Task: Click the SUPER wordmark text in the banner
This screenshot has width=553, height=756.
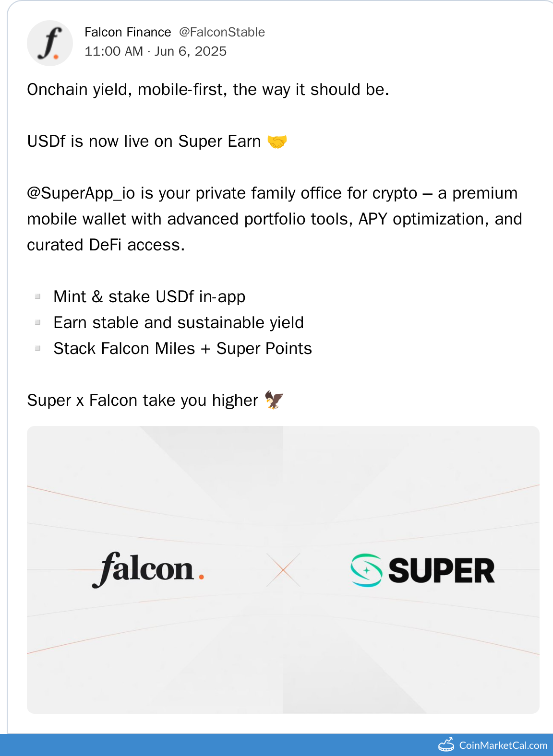Action: coord(441,570)
